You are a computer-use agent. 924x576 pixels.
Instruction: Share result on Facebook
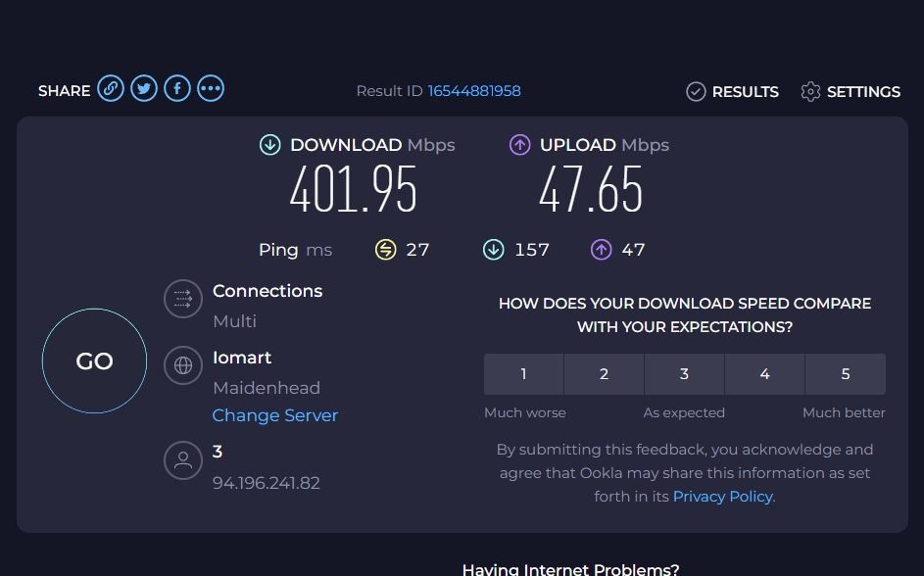click(x=177, y=89)
